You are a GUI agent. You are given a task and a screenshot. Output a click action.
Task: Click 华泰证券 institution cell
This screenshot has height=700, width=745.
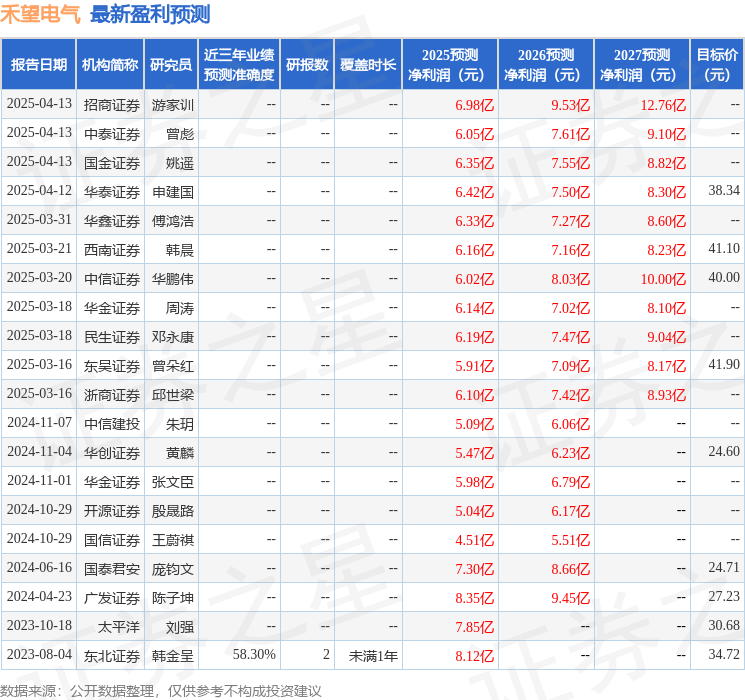point(112,192)
